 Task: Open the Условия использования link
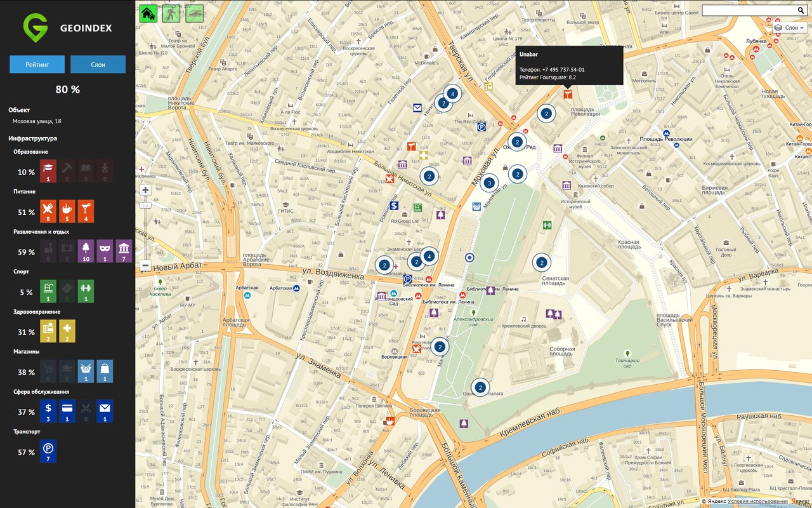(x=757, y=502)
